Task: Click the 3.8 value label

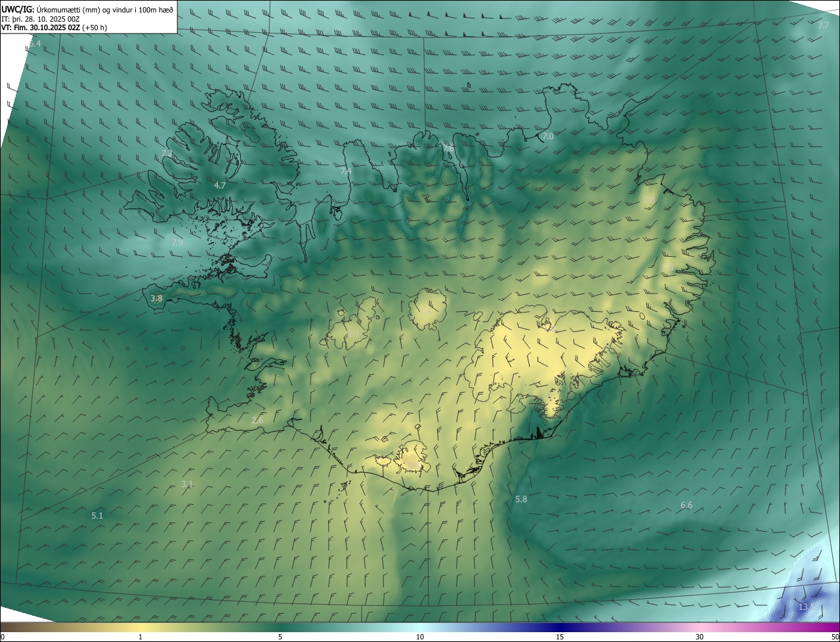Action: coord(156,299)
